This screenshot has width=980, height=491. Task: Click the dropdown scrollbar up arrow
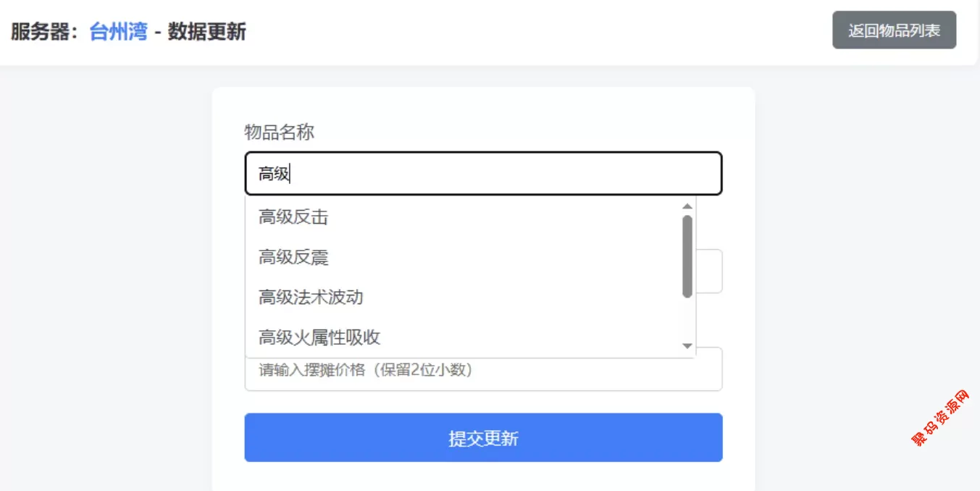[x=687, y=207]
